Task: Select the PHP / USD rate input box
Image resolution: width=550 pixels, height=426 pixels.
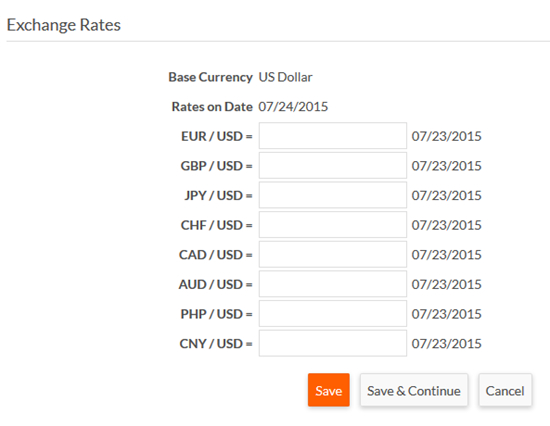Action: click(333, 314)
